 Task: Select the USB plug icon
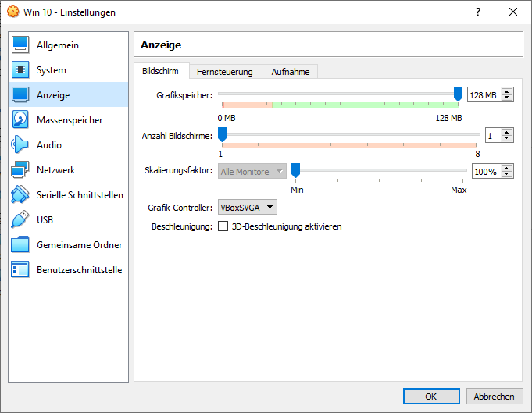tap(20, 219)
